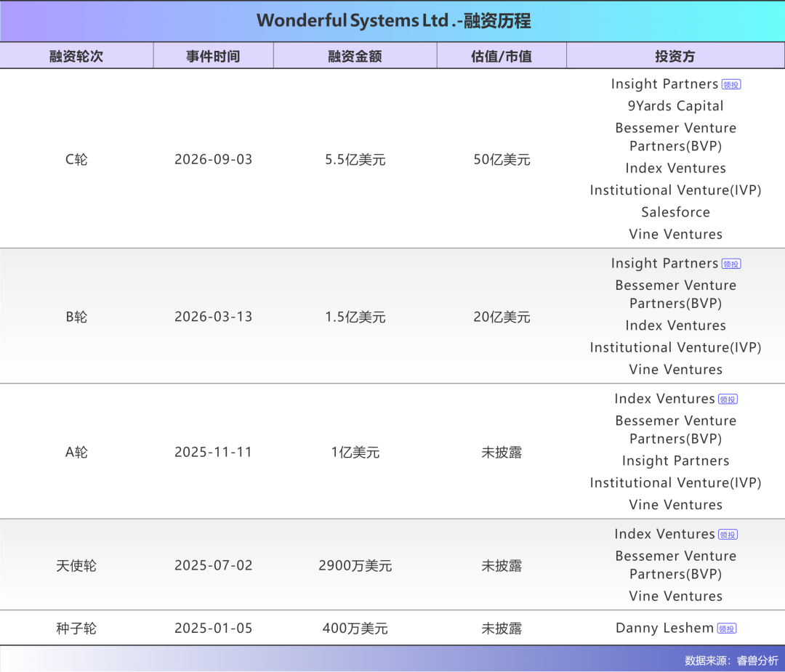The height and width of the screenshot is (672, 785).
Task: Click the amount 5.5亿美元
Action: click(355, 159)
